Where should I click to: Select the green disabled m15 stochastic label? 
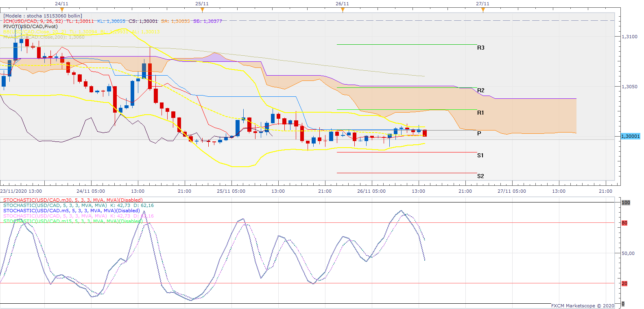[x=72, y=221]
